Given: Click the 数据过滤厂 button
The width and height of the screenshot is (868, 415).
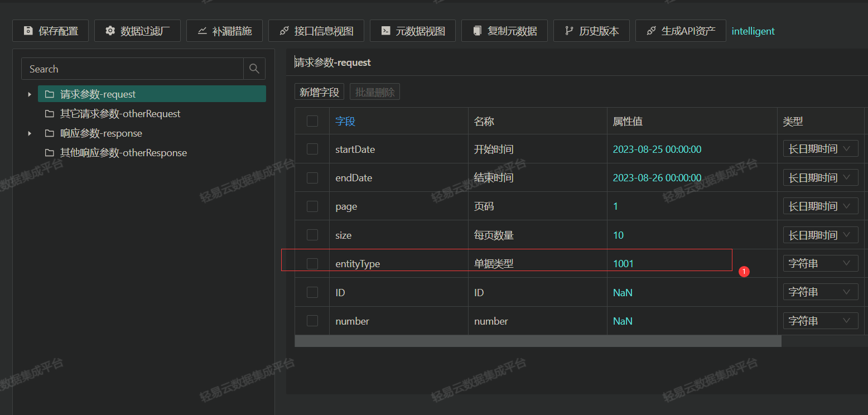Looking at the screenshot, I should (138, 31).
